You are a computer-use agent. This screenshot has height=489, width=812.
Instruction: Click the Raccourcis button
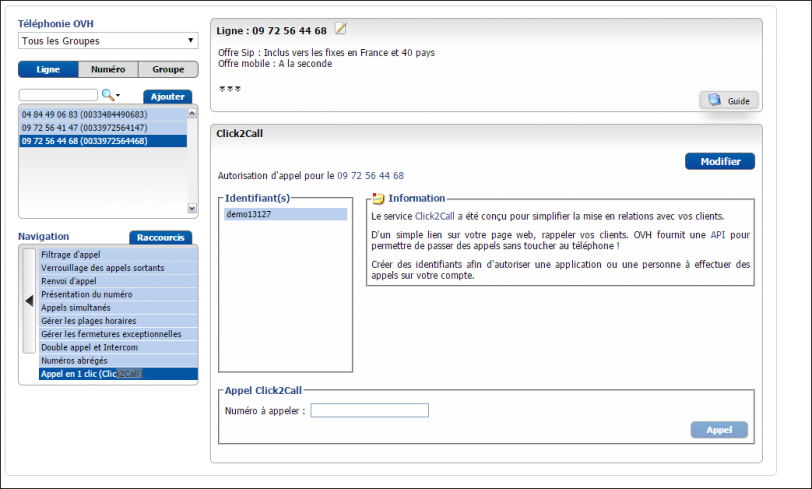161,237
